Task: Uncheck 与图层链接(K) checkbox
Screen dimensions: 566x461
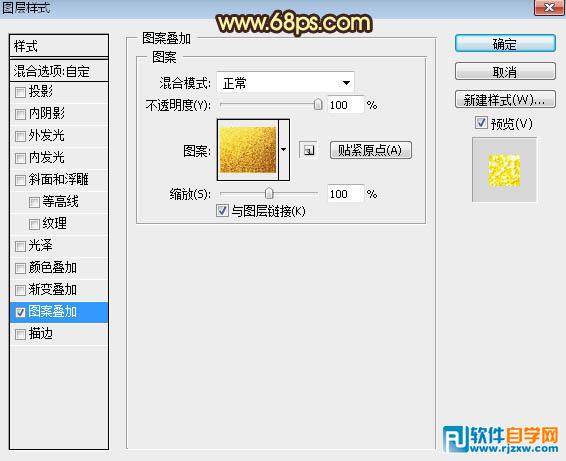Action: [x=222, y=210]
